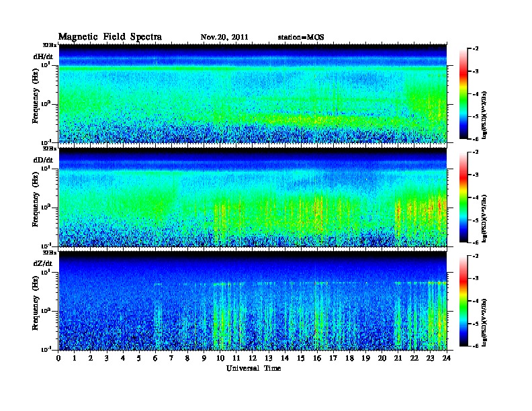Click hour tick label 19 on time axis
The width and height of the screenshot is (532, 411).
(x=365, y=359)
